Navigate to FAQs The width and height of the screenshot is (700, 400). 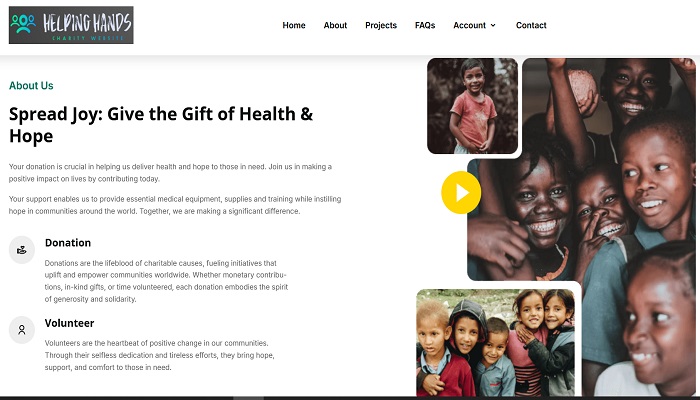click(x=425, y=25)
